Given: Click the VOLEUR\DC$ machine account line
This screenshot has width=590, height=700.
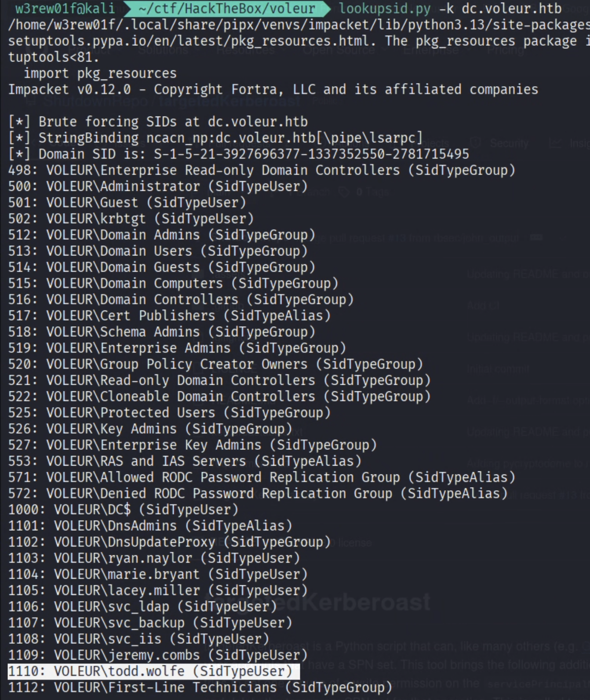Looking at the screenshot, I should 123,510.
